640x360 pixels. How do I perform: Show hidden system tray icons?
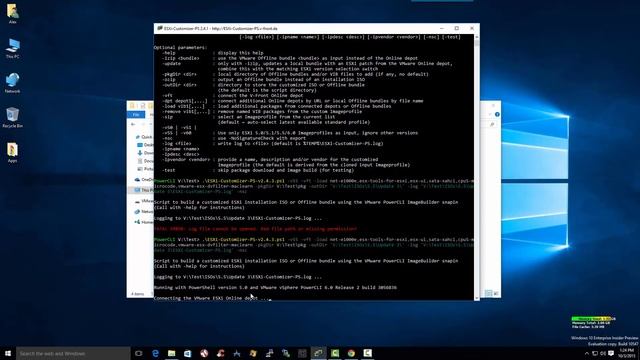(587, 353)
